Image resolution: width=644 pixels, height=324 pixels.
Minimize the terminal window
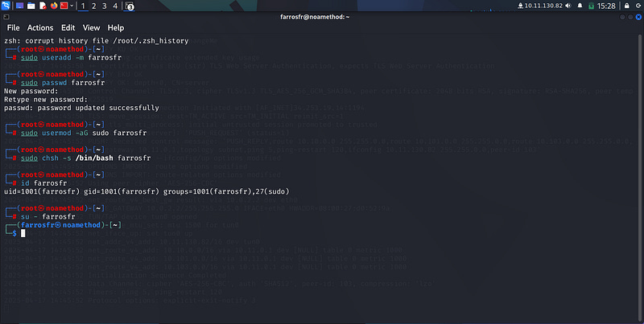622,17
